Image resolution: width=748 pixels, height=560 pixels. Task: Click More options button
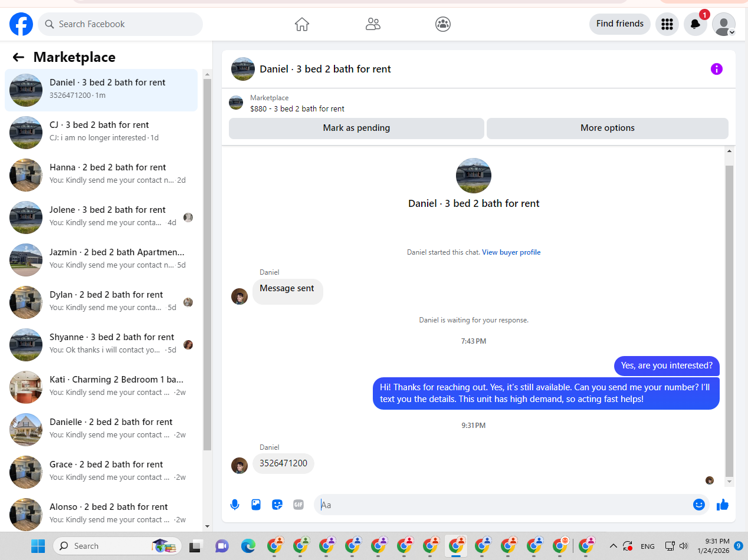[608, 128]
